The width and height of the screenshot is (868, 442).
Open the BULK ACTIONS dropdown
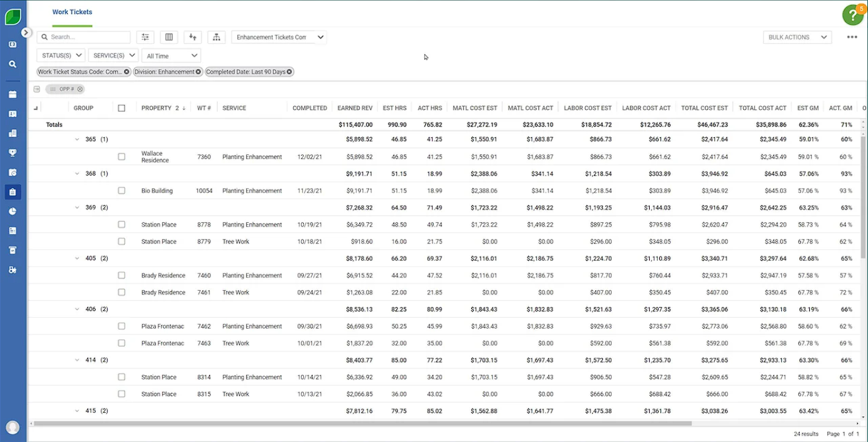[797, 37]
